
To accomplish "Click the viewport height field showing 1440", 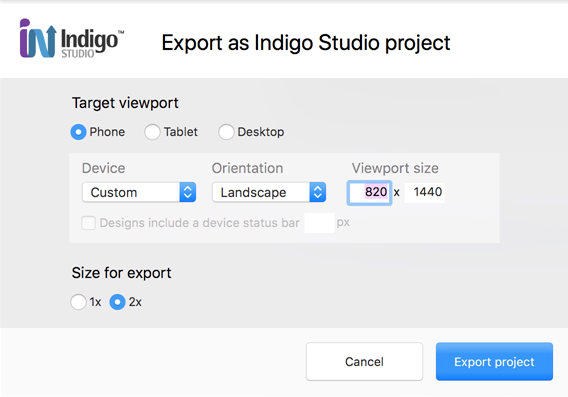I will tap(425, 192).
